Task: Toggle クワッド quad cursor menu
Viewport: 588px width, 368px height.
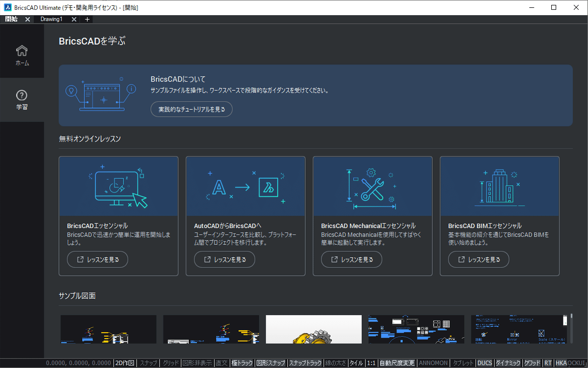Action: tap(532, 363)
